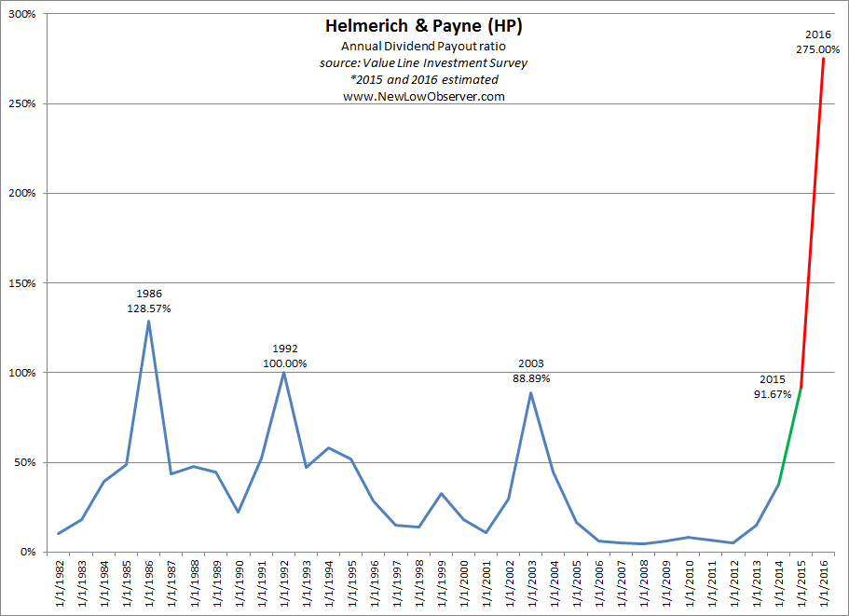Click the 1/1/1992 x-axis label
The image size is (849, 616).
tap(284, 583)
